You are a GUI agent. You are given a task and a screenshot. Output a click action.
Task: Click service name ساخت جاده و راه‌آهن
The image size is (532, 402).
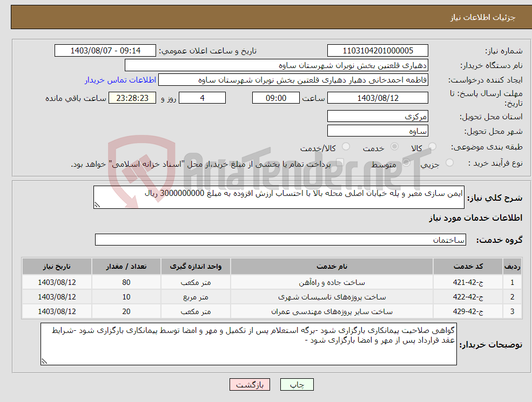[x=332, y=282]
